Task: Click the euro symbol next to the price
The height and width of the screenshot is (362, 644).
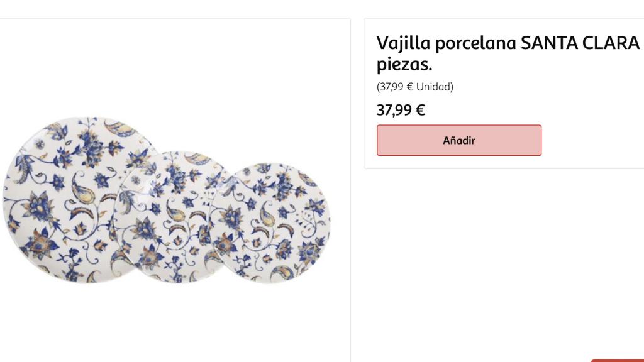Action: click(x=421, y=111)
